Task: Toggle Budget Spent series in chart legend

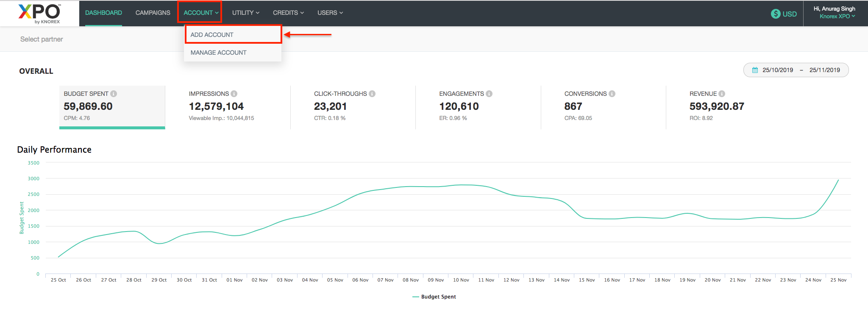Action: [x=434, y=297]
